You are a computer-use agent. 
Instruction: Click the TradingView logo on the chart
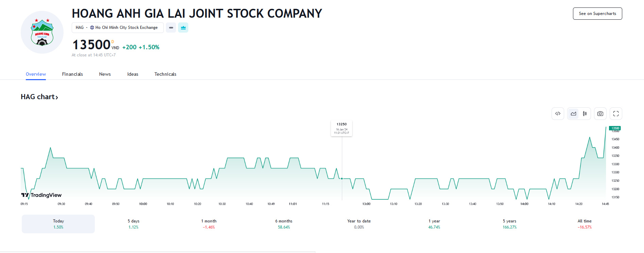(41, 195)
